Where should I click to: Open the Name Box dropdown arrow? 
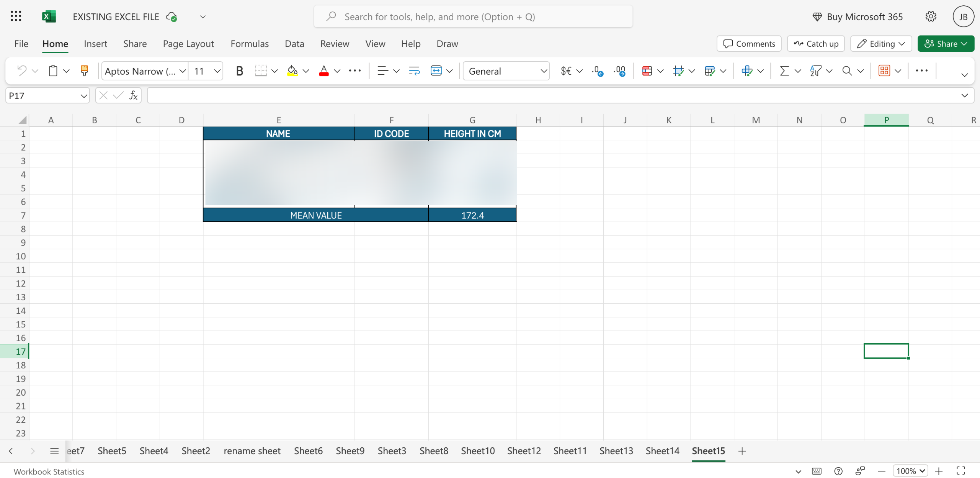point(83,96)
